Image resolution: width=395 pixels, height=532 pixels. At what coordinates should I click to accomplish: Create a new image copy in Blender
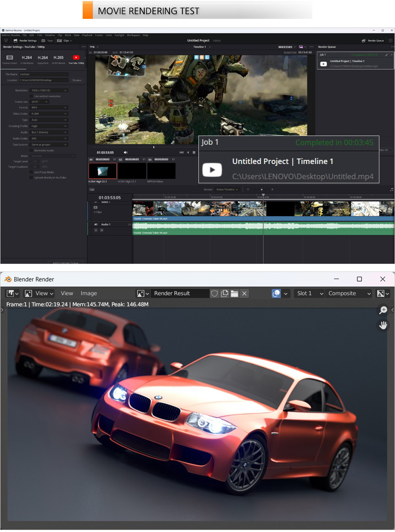click(x=224, y=294)
